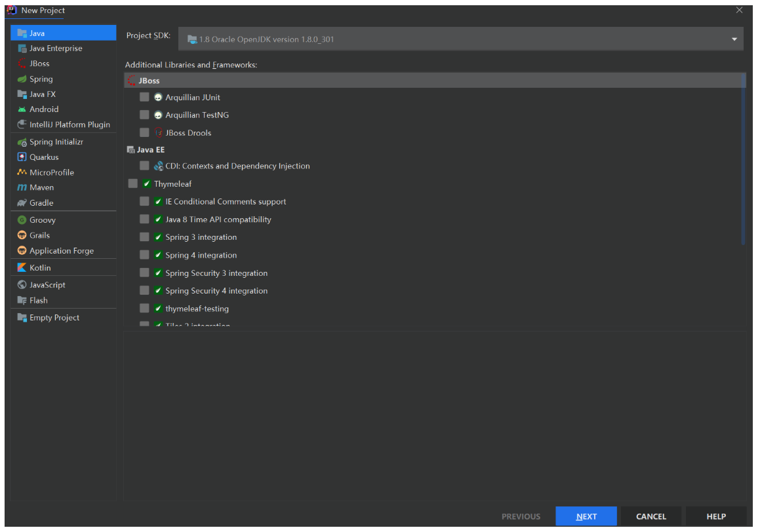Check the JBoss Drools checkbox
The width and height of the screenshot is (760, 532).
[144, 132]
